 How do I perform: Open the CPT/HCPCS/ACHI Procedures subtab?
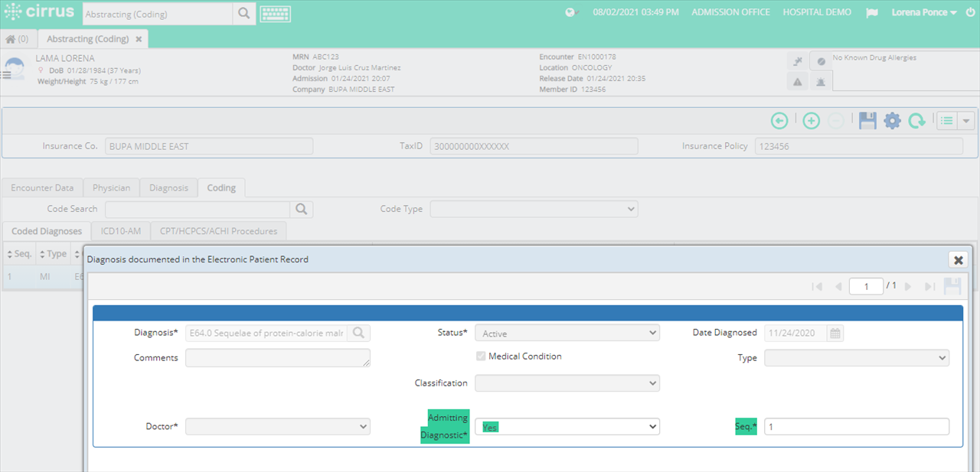[219, 231]
